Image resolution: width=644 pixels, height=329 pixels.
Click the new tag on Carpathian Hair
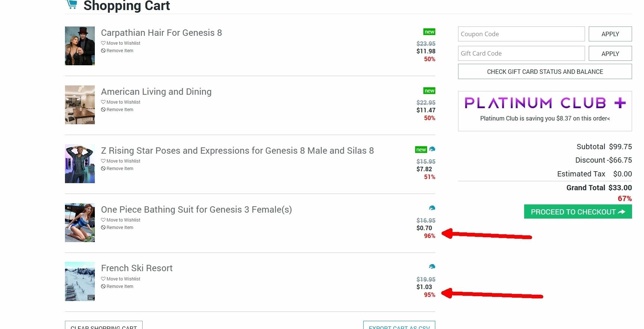pyautogui.click(x=429, y=32)
